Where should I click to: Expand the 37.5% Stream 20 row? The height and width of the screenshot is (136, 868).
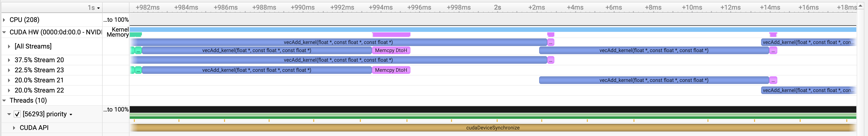pyautogui.click(x=9, y=60)
